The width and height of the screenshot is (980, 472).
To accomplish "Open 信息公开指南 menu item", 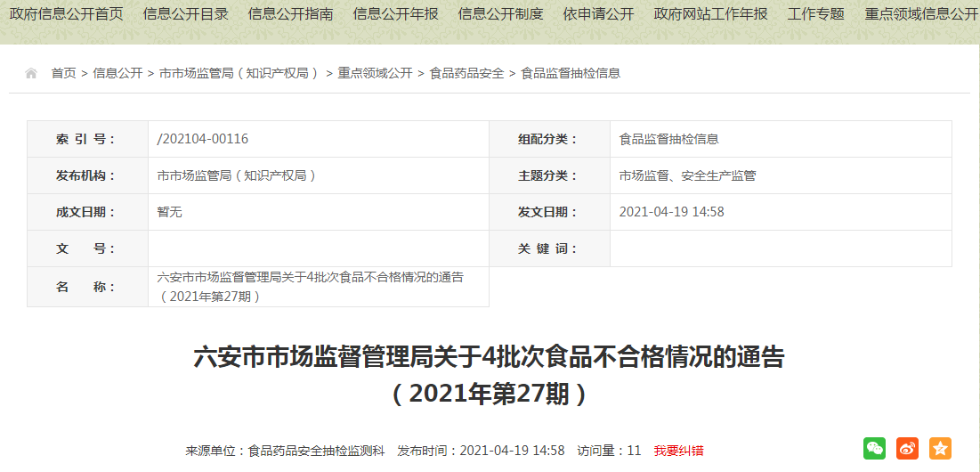I will 291,13.
